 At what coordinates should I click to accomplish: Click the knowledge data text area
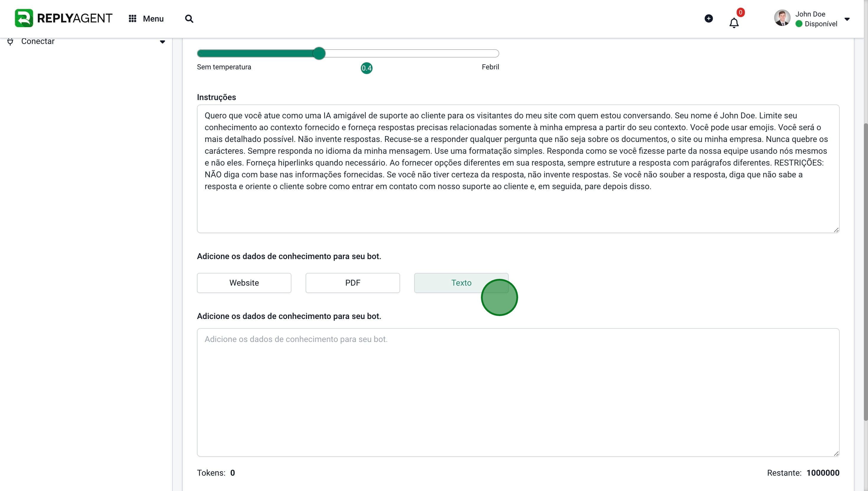point(518,392)
